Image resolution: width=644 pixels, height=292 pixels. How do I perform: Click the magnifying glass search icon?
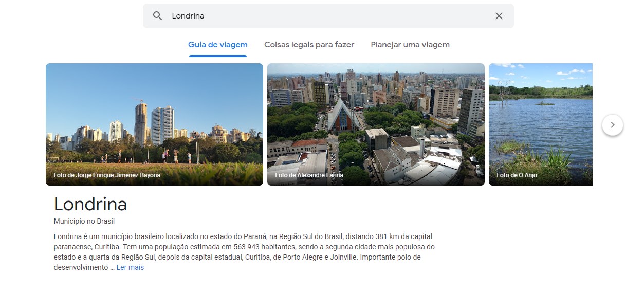pos(158,16)
